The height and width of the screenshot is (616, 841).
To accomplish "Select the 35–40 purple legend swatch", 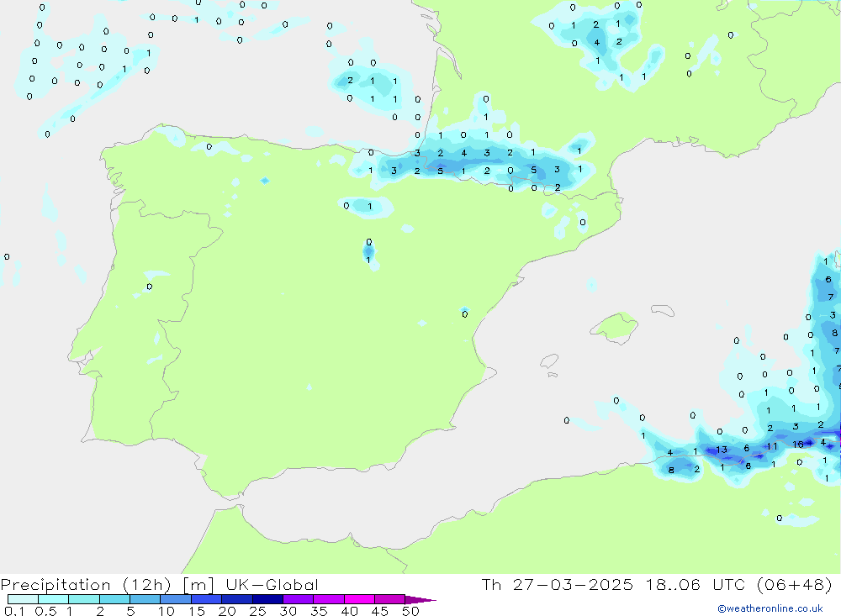I will (x=329, y=599).
